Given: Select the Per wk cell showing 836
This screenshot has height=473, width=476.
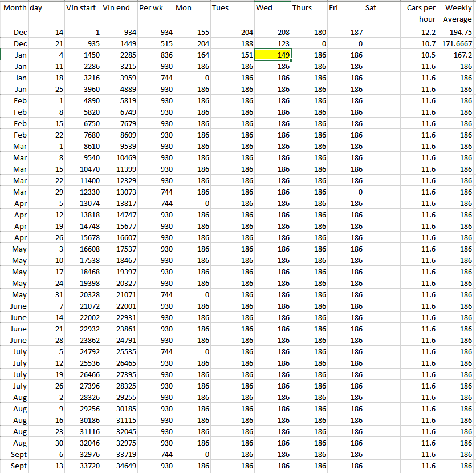Looking at the screenshot, I should pos(155,55).
